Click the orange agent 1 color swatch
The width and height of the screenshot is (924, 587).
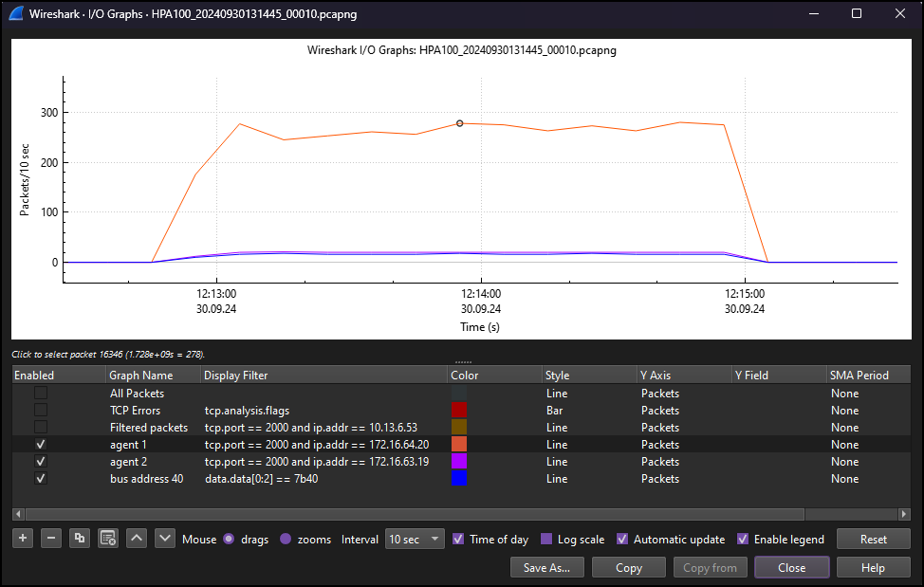point(458,444)
